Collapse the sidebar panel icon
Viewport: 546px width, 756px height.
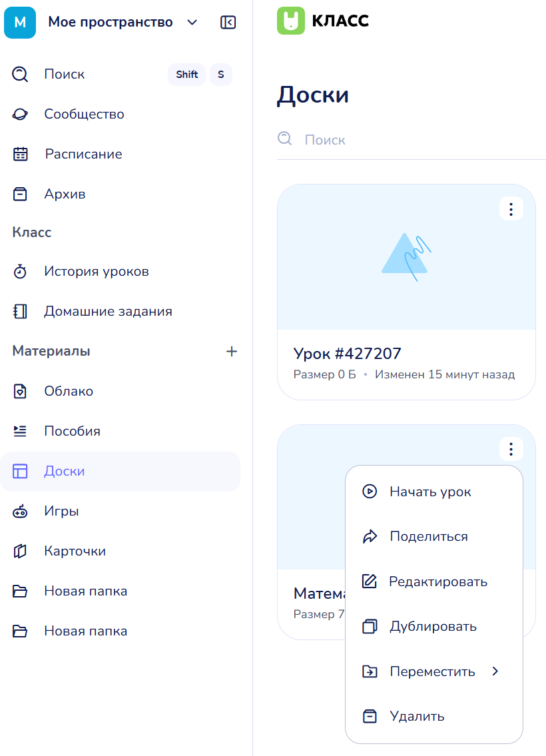point(228,22)
